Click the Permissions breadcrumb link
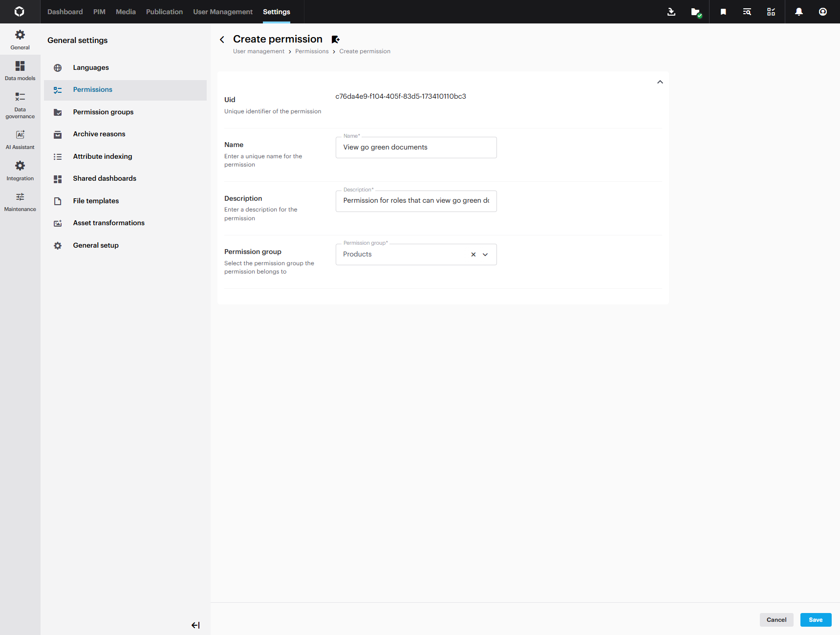The width and height of the screenshot is (840, 635). coord(312,51)
